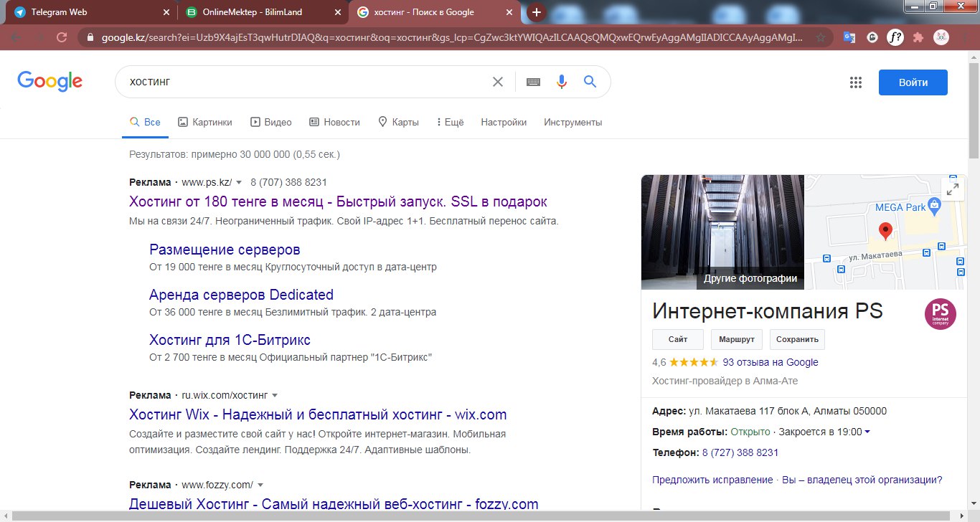Click the Маршрут button
Screen dimensions: 980x522
click(x=737, y=339)
